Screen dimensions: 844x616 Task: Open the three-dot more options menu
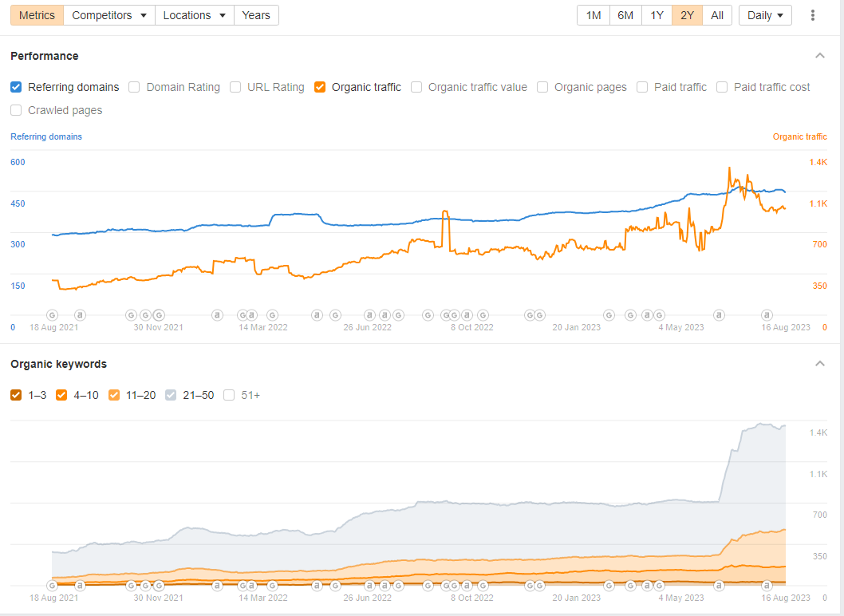pos(812,15)
